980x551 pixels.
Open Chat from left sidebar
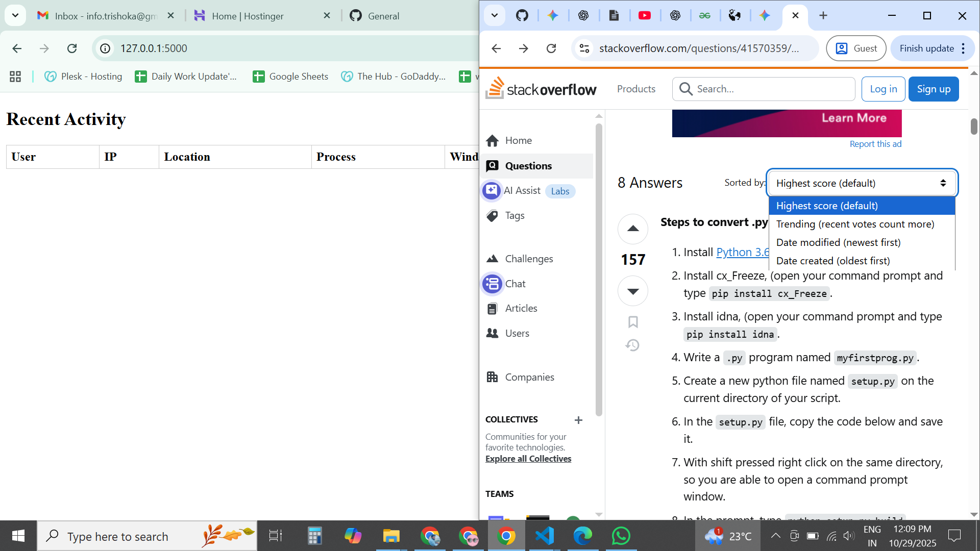515,284
